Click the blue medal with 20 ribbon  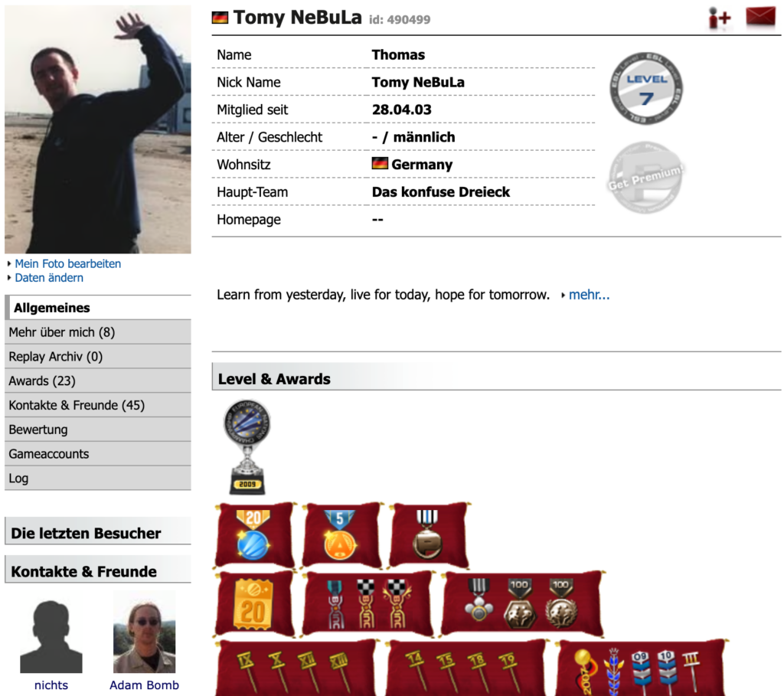pyautogui.click(x=253, y=535)
